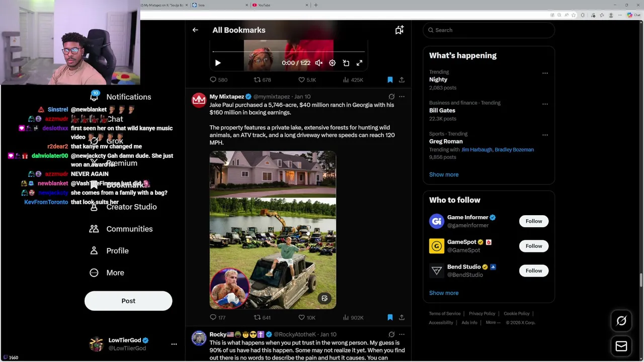Open the LowTierGod account switcher dots
Screen dimensions: 644x362
coord(174,344)
